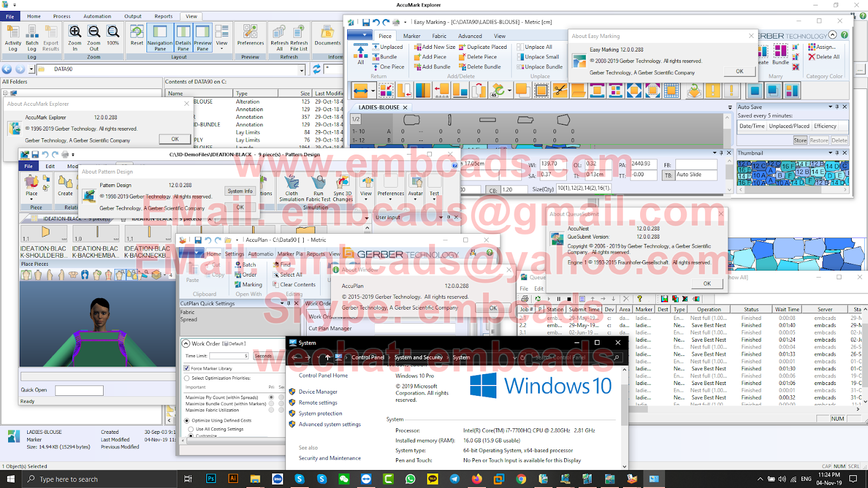Viewport: 868px width, 488px height.
Task: Go back in AccuMark Explorer navigation
Action: tap(7, 69)
